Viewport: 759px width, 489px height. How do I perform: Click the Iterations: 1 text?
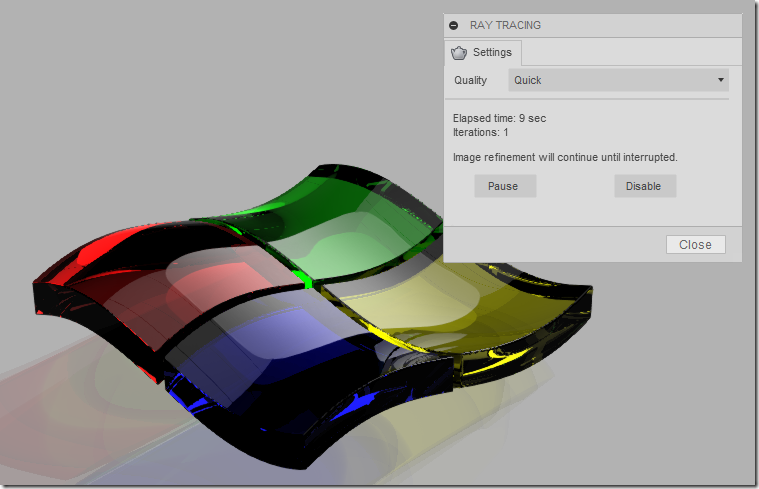pyautogui.click(x=480, y=132)
